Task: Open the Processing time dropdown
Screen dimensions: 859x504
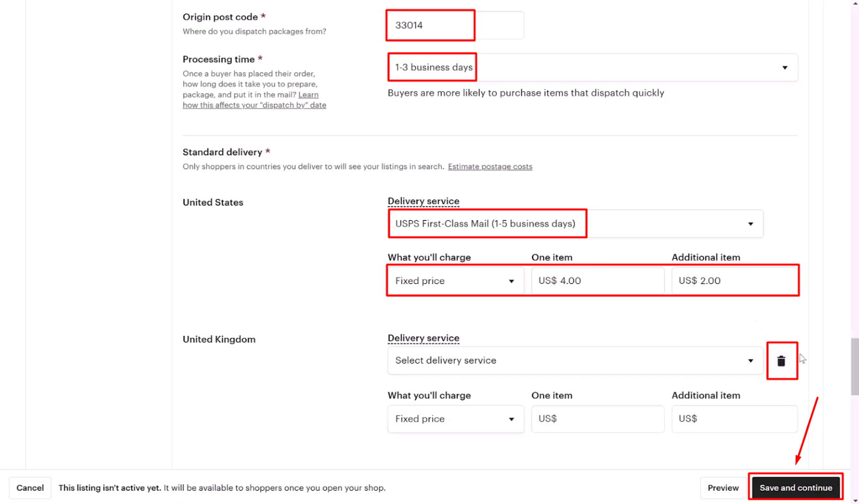Action: point(592,68)
